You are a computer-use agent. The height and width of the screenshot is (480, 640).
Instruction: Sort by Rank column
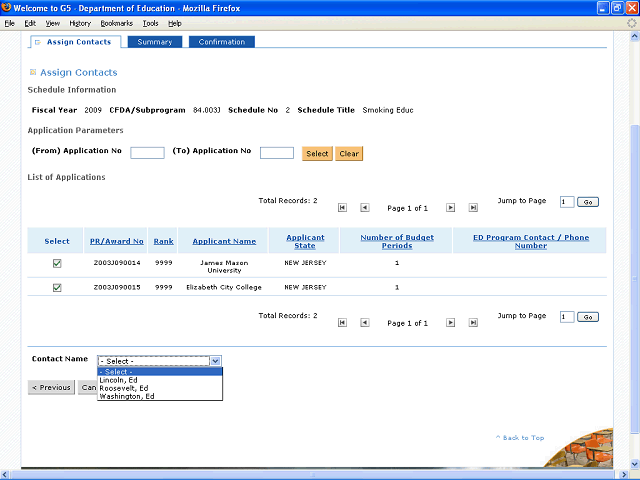tap(164, 241)
